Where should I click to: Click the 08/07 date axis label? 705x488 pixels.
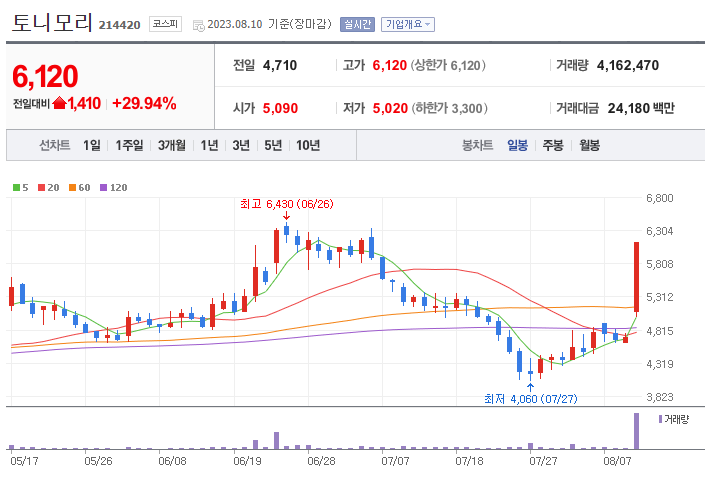point(617,461)
